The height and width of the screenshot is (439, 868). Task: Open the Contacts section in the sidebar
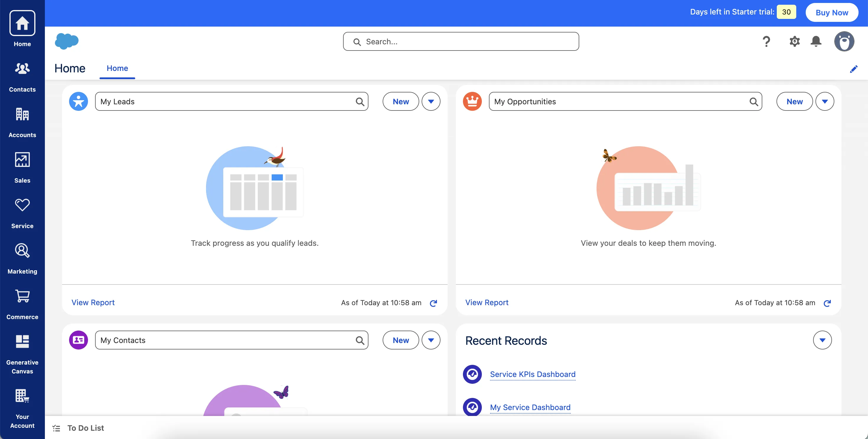[22, 76]
